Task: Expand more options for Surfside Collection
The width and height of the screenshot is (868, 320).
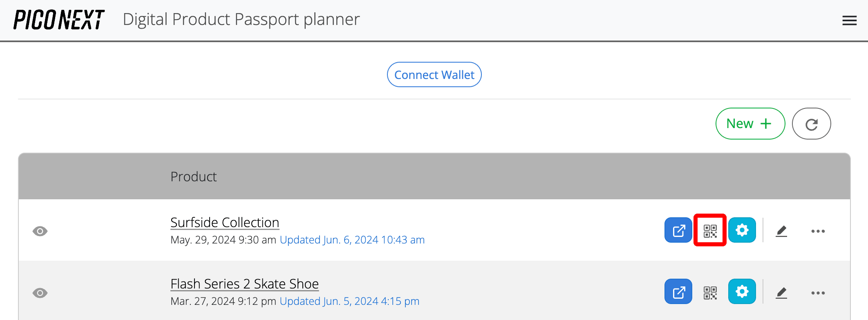Action: 818,231
